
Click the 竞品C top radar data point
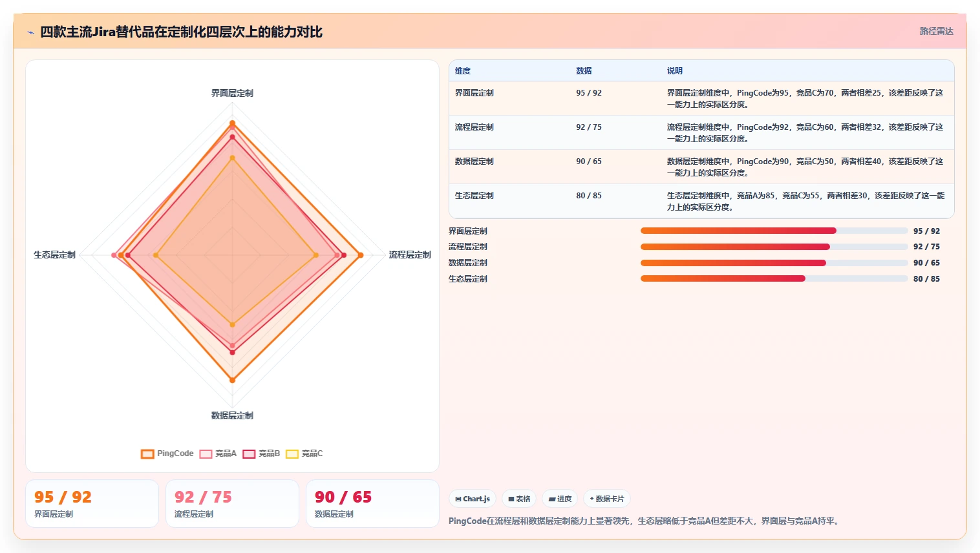point(232,158)
